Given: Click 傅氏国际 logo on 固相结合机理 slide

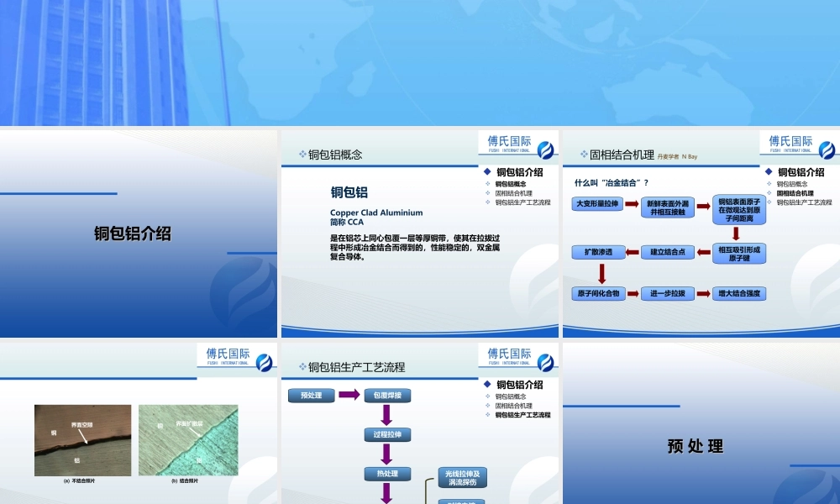Looking at the screenshot, I should (801, 145).
